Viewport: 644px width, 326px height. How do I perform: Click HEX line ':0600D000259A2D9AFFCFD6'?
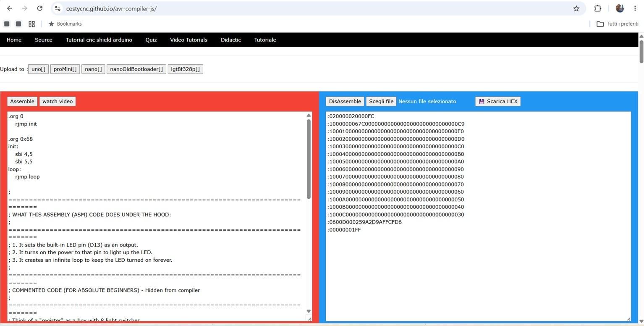(364, 222)
